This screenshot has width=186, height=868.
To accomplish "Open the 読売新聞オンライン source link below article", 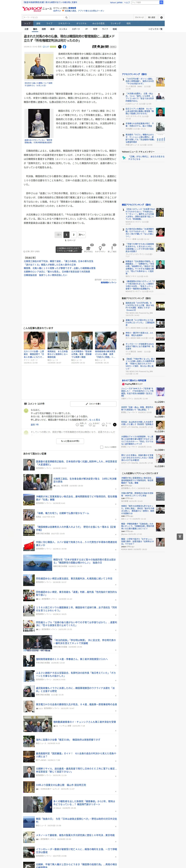I will [x=108, y=283].
